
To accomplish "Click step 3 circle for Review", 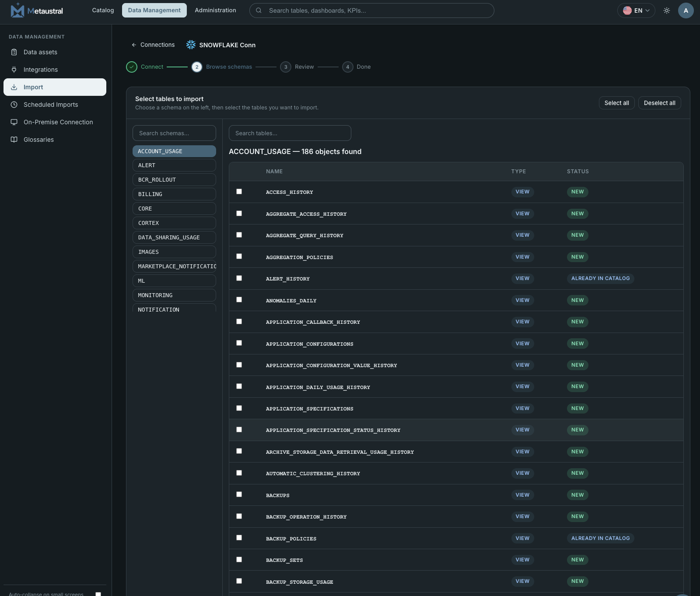I will (286, 67).
